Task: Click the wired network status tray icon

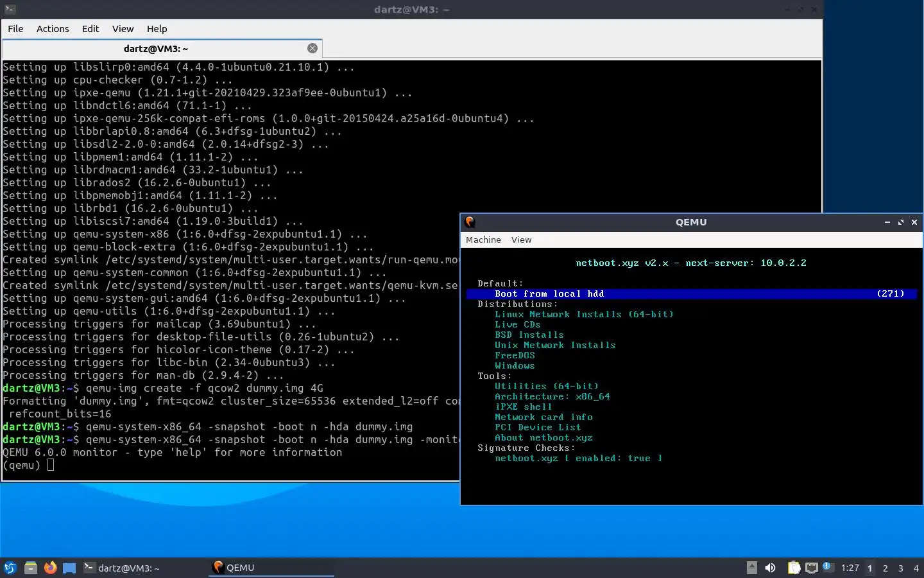Action: tap(812, 568)
